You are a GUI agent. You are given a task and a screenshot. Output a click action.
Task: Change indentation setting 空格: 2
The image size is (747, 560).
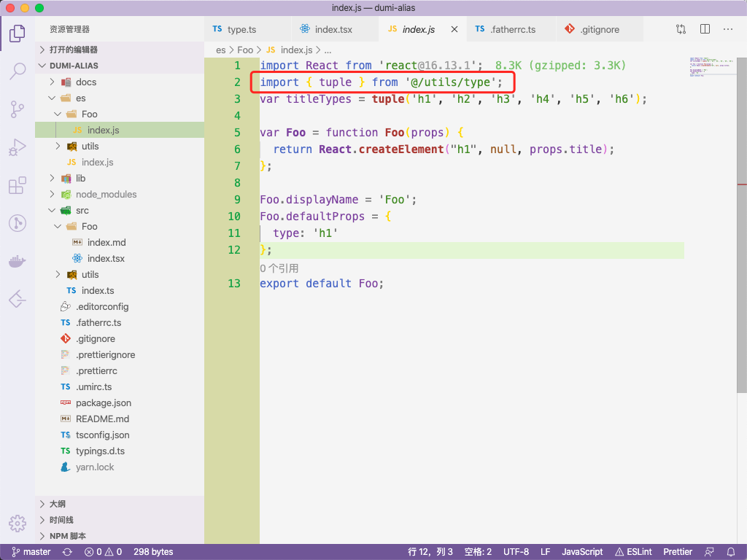[x=478, y=552]
